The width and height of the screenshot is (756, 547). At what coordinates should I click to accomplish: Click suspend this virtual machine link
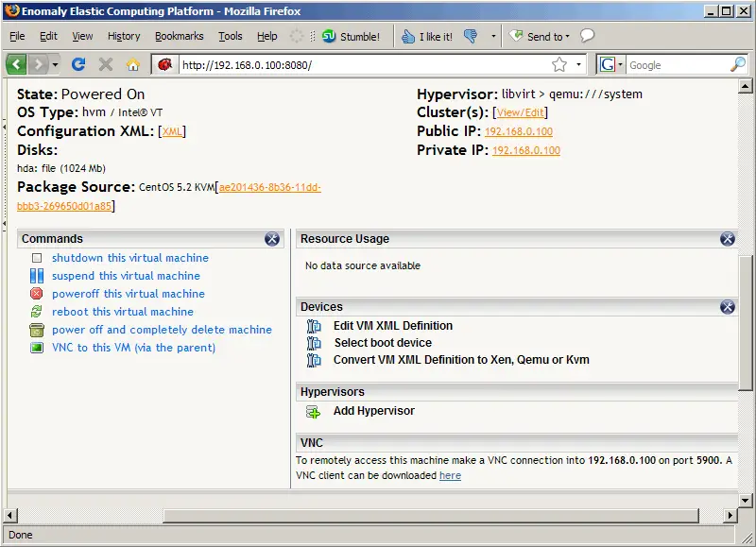tap(126, 276)
